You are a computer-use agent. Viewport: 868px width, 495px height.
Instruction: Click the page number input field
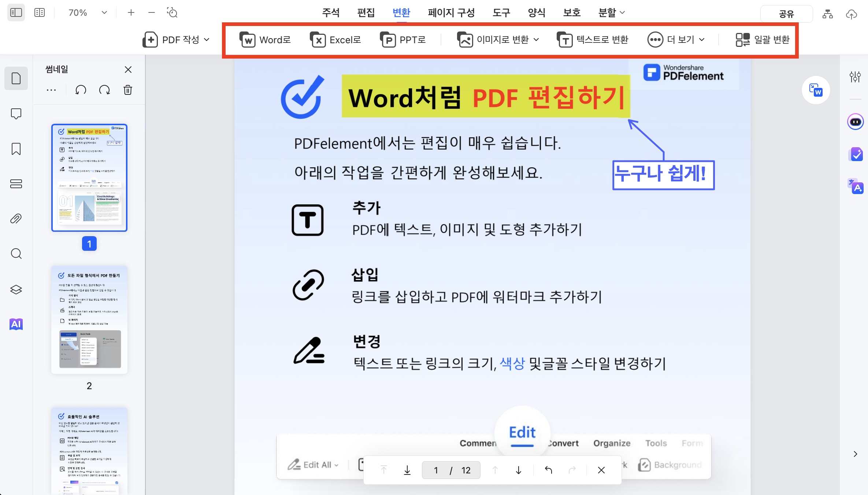tap(451, 470)
